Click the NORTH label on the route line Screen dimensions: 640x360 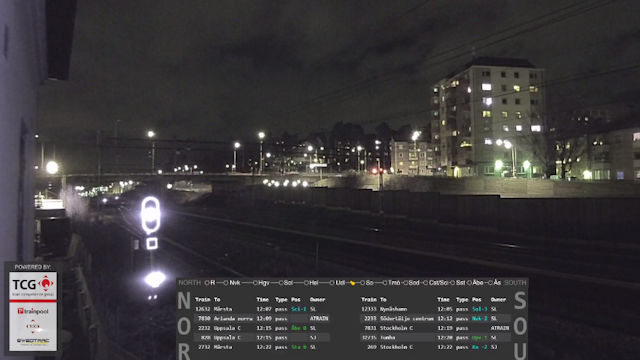(190, 283)
